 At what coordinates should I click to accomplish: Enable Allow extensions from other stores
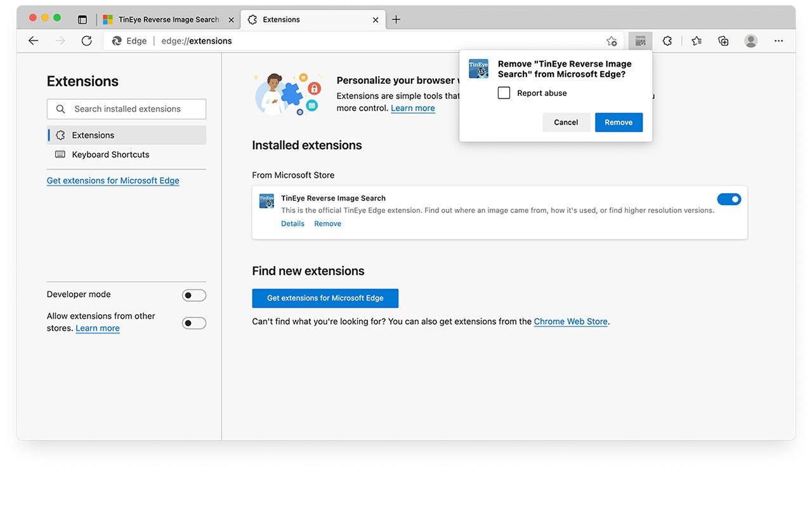pos(194,323)
